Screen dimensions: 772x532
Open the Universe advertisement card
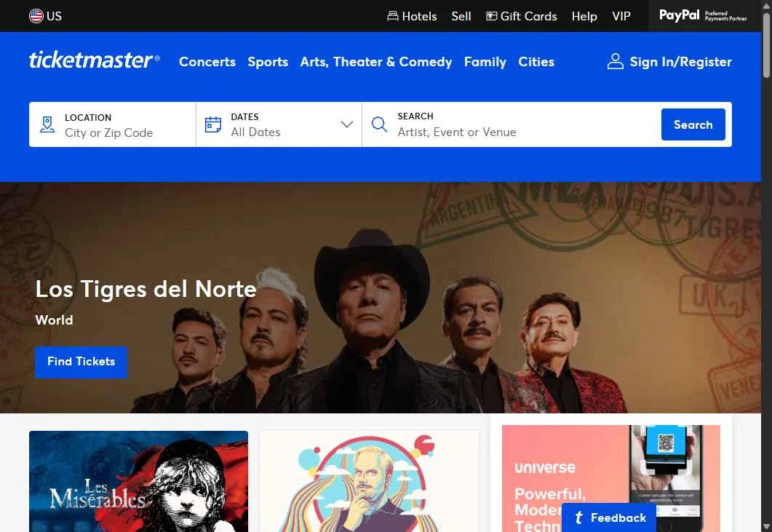[x=611, y=478]
